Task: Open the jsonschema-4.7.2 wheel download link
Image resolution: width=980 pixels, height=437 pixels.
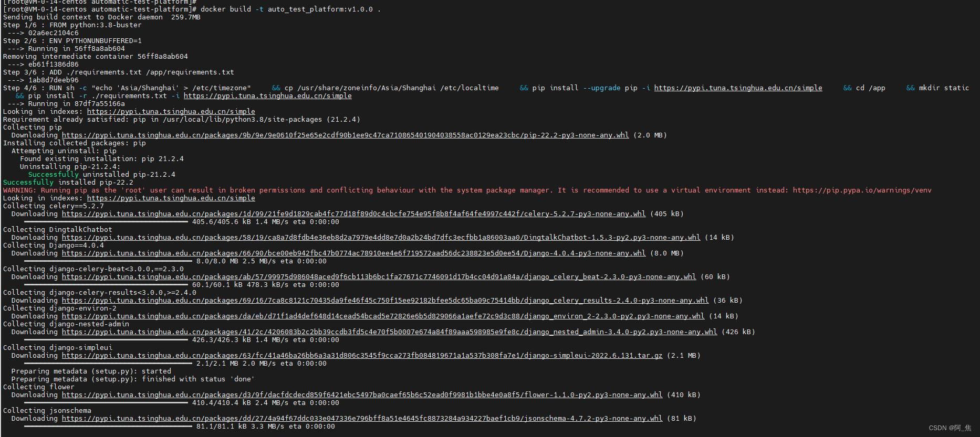Action: 362,419
